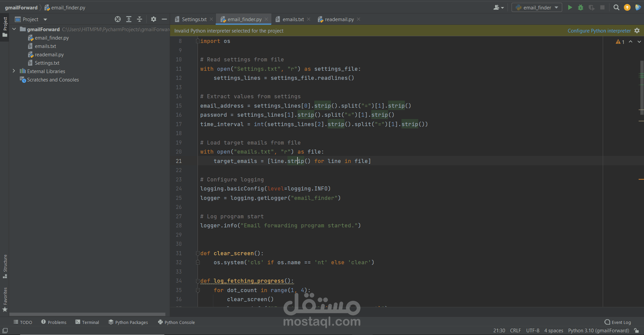Image resolution: width=644 pixels, height=335 pixels.
Task: Click the orange IDE update arrow icon
Action: (627, 7)
